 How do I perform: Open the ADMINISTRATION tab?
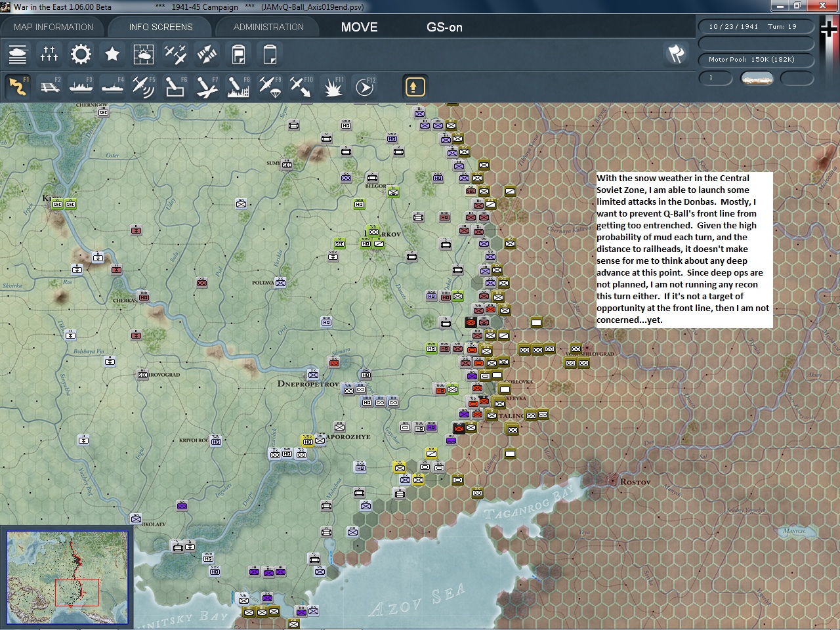pyautogui.click(x=268, y=27)
